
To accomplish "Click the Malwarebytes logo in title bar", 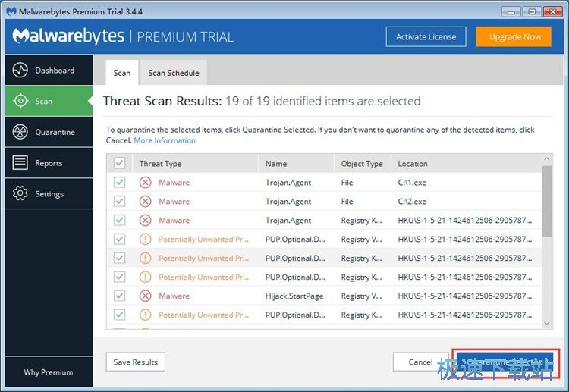I will 11,11.
